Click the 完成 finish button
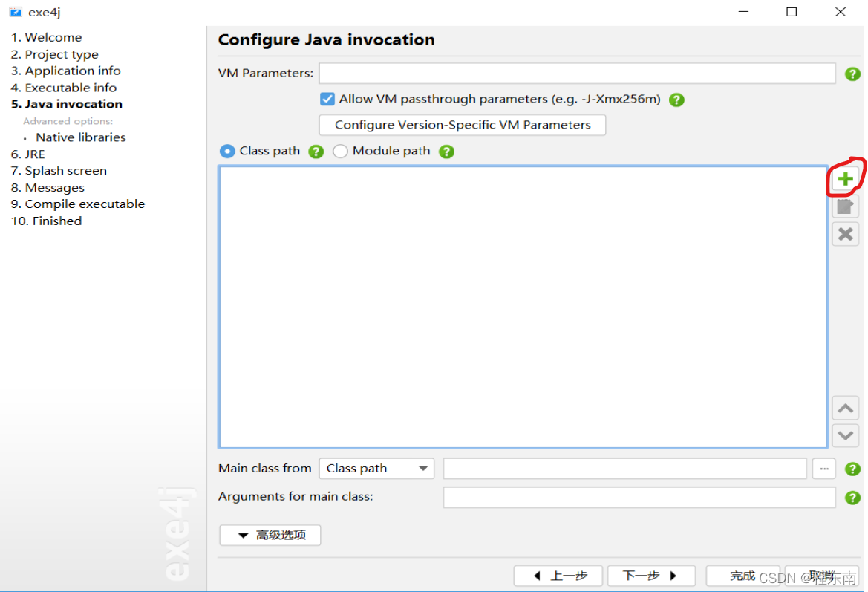The image size is (868, 592). click(x=743, y=576)
